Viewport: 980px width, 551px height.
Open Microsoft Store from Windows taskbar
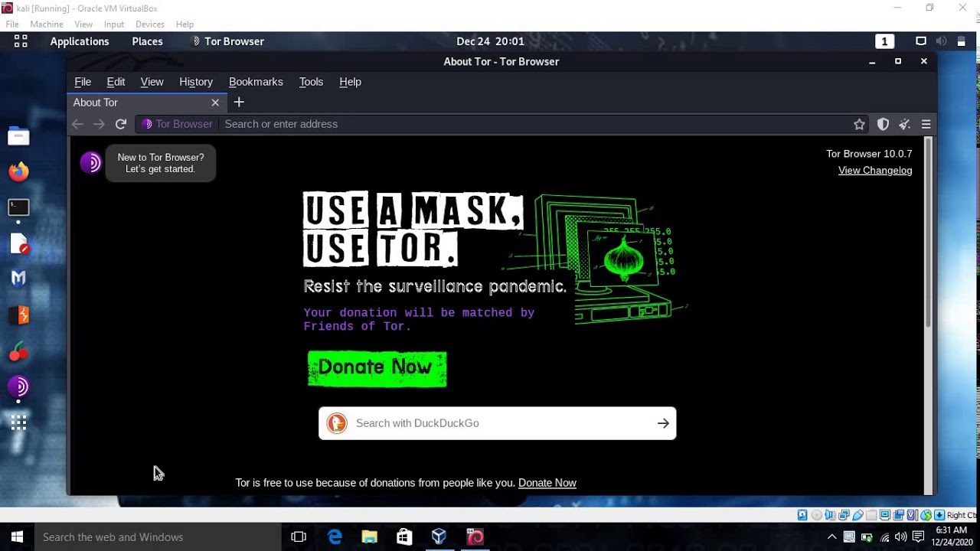404,537
